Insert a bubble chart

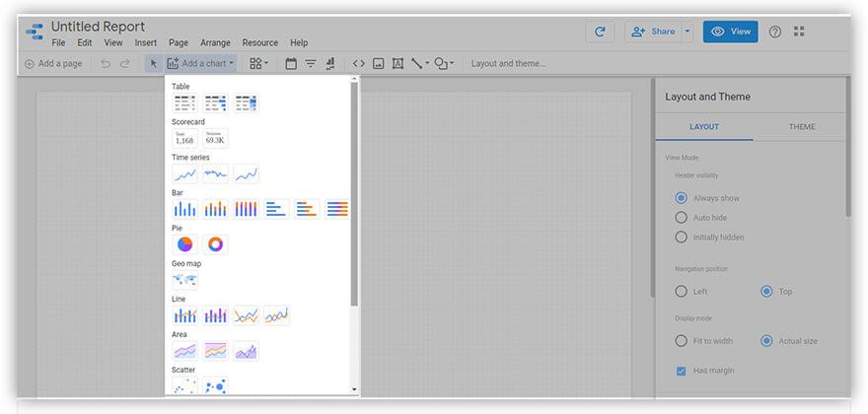(215, 385)
